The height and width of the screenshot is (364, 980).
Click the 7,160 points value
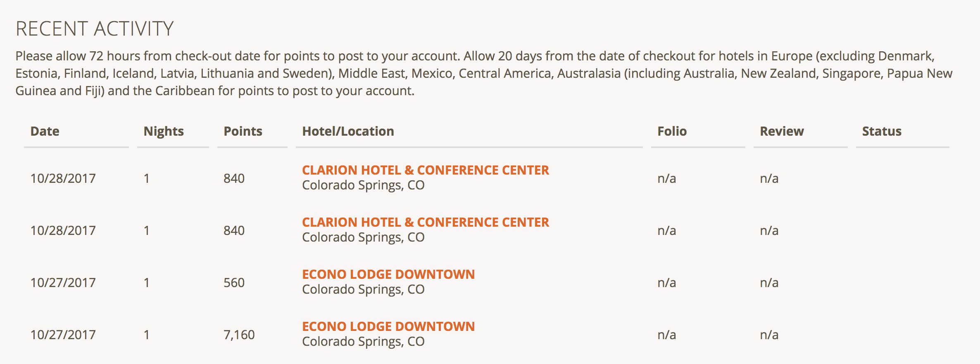[239, 335]
